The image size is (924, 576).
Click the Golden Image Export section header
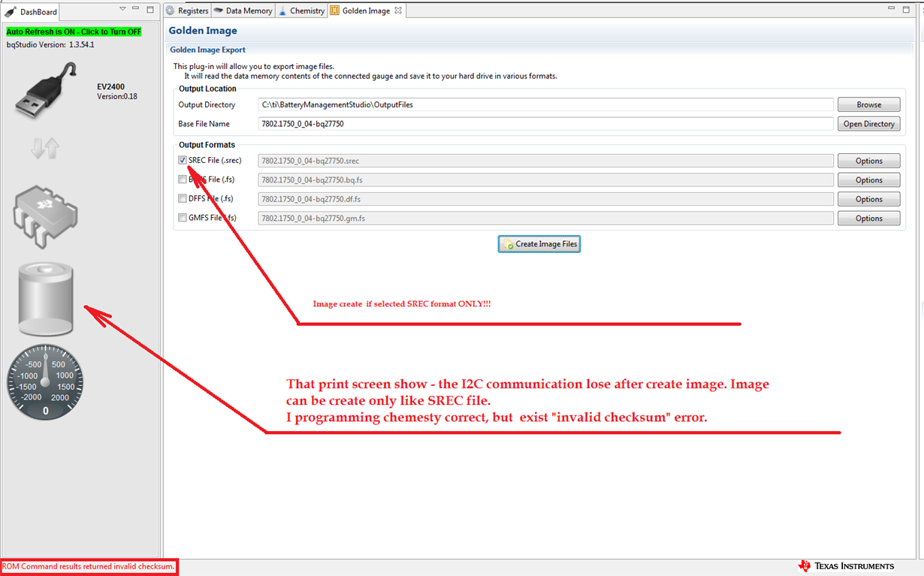click(207, 50)
